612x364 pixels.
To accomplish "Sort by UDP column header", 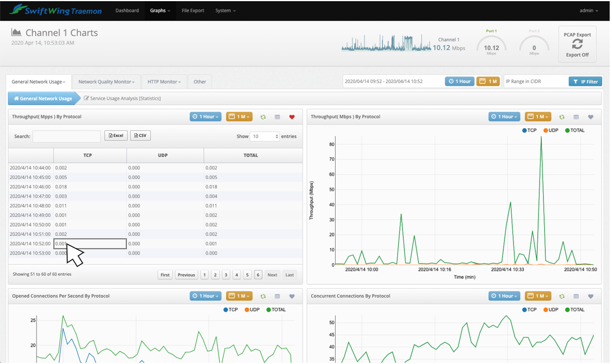I will [165, 155].
